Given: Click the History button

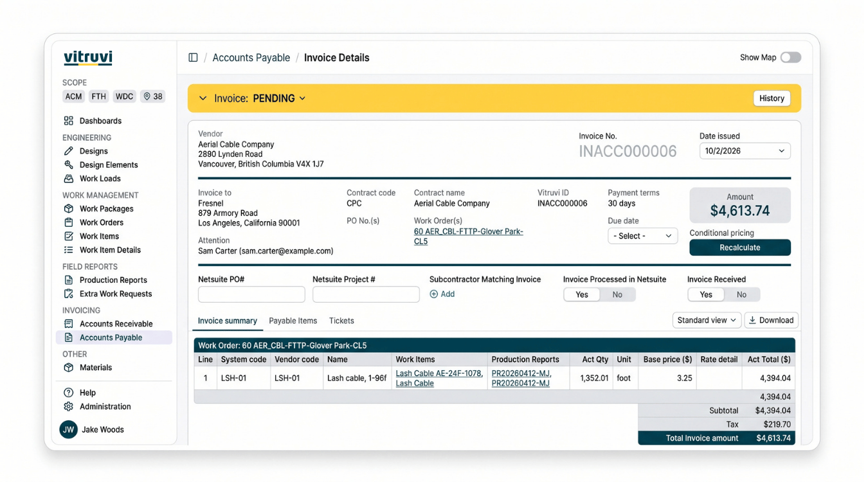Looking at the screenshot, I should 772,98.
